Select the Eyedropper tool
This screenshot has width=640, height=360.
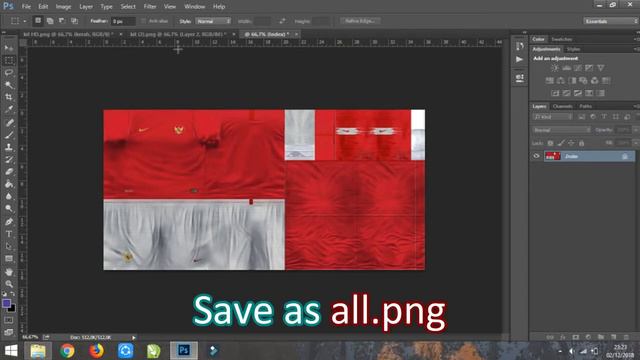click(x=9, y=109)
